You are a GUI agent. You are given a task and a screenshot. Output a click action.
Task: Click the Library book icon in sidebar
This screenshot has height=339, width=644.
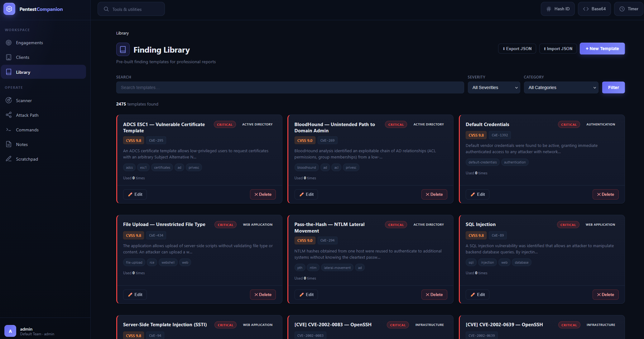coord(9,72)
